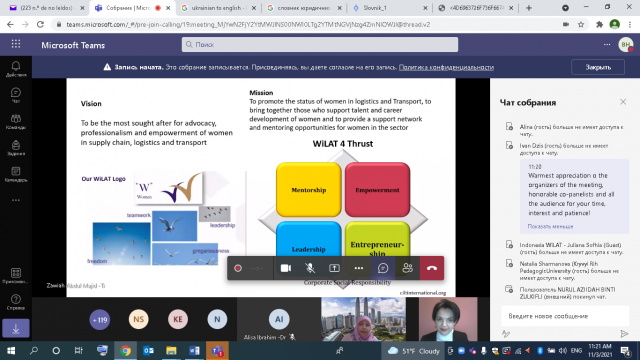Screen dimensions: 640x360
Task: Dismiss the recording banner with Закрыть
Action: click(598, 67)
